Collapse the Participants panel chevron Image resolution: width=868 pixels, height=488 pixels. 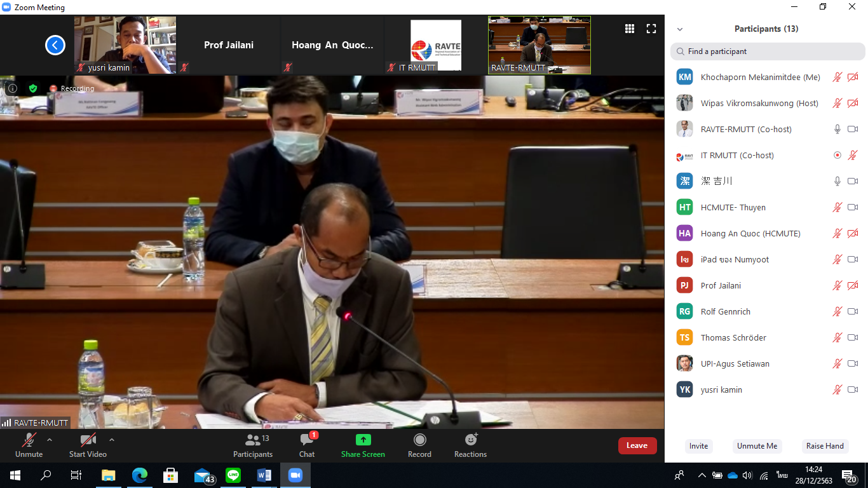[x=680, y=29]
